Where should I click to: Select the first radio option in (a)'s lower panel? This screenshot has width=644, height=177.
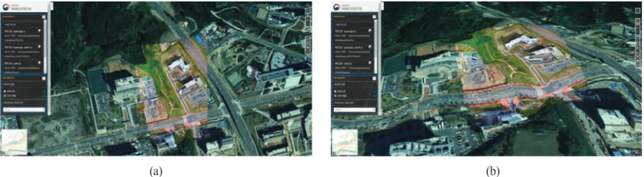tap(4, 91)
